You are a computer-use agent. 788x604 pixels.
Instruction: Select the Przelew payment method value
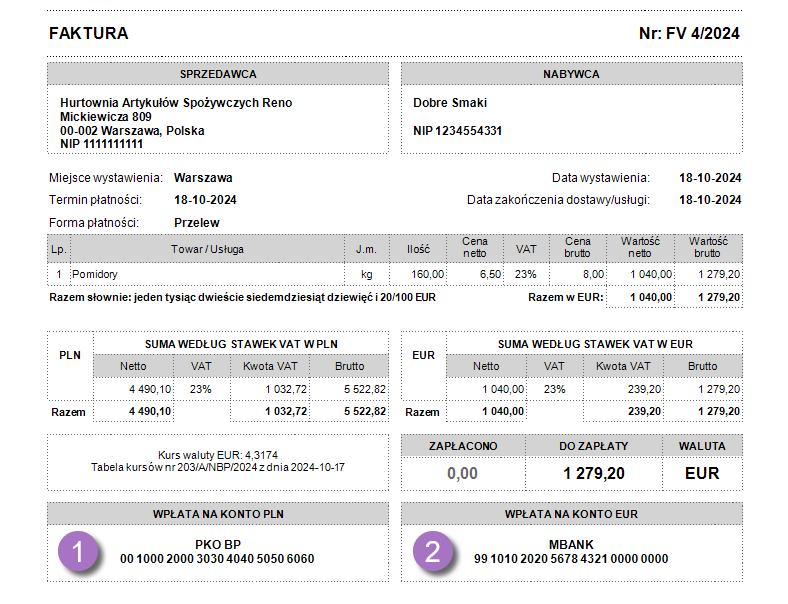pyautogui.click(x=196, y=222)
